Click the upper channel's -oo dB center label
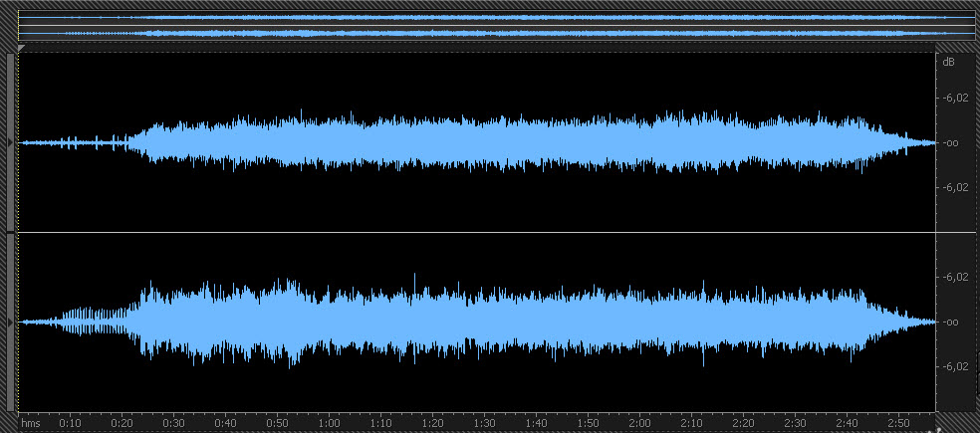 [951, 143]
